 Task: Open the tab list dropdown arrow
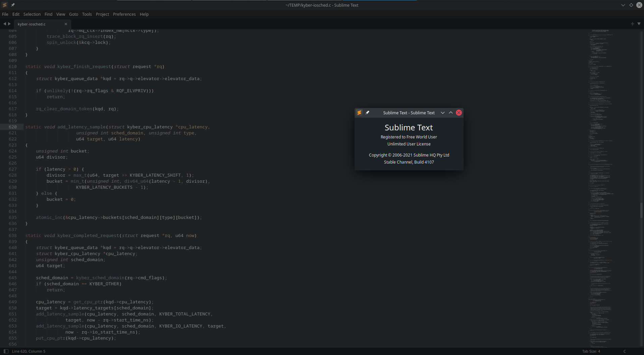[639, 24]
